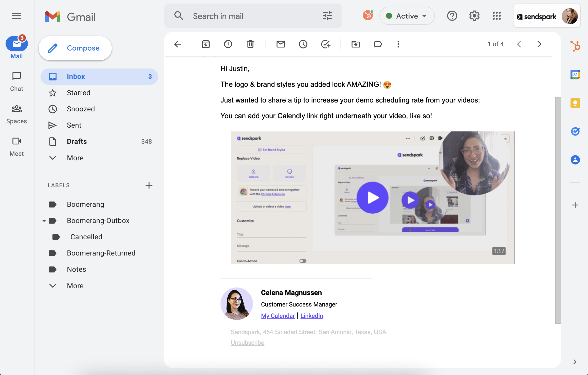This screenshot has height=375, width=588.
Task: Report spam on this email
Action: pyautogui.click(x=228, y=44)
